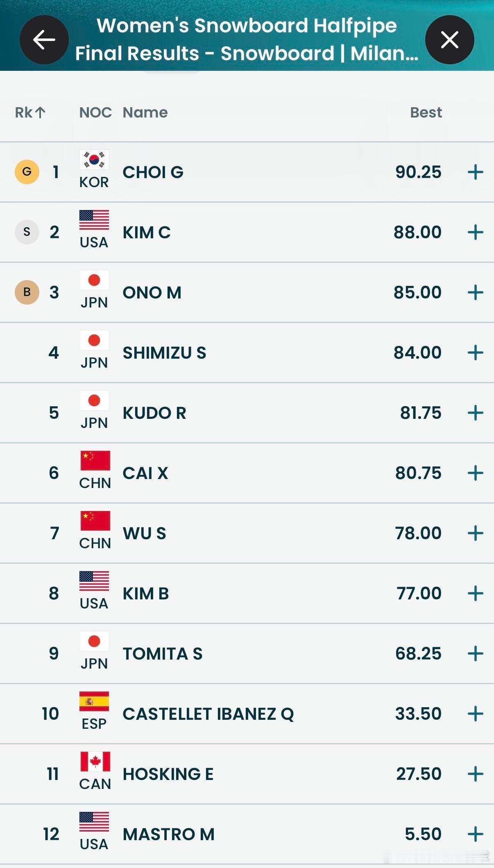Click the bronze medal B badge
Viewport: 494px width, 868px height.
(x=27, y=292)
